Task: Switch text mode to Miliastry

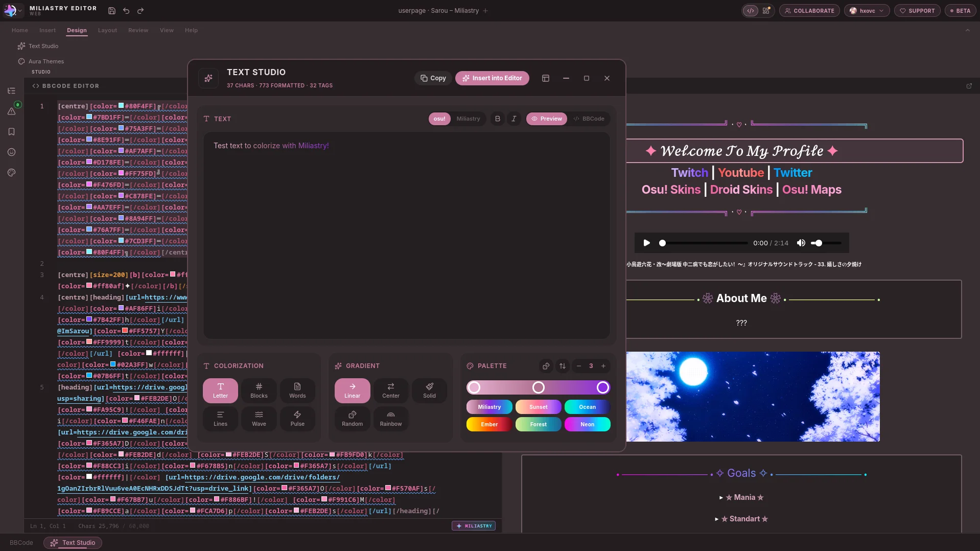Action: 469,119
